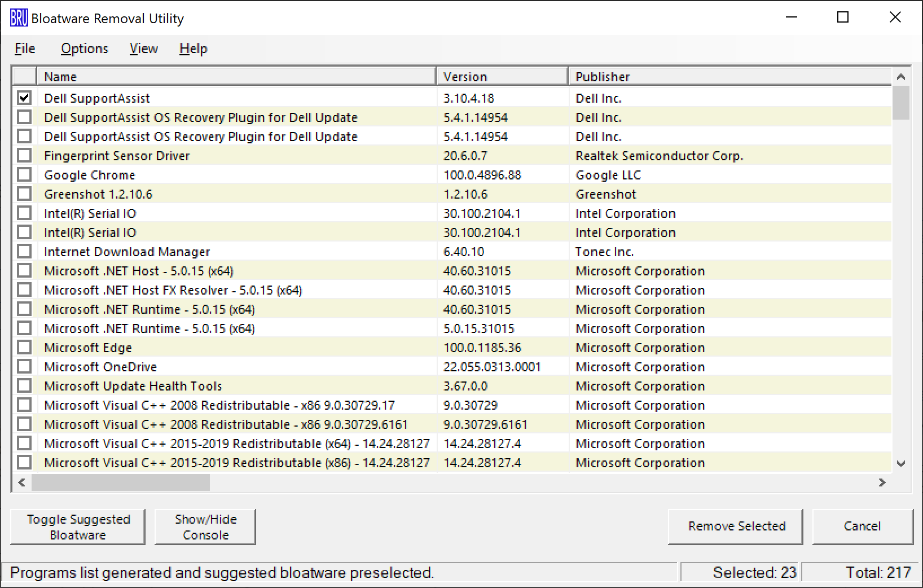Click the Remove Selected button
Image resolution: width=923 pixels, height=588 pixels.
pos(736,526)
